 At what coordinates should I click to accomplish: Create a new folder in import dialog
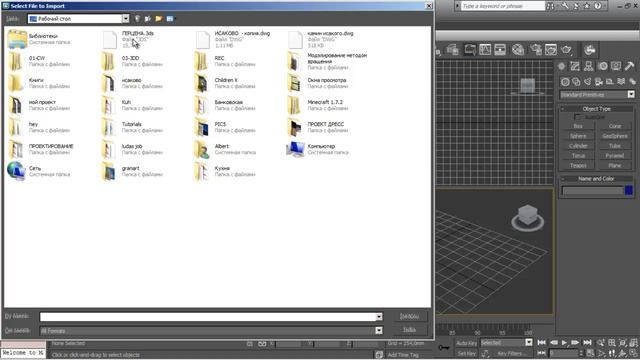point(159,19)
